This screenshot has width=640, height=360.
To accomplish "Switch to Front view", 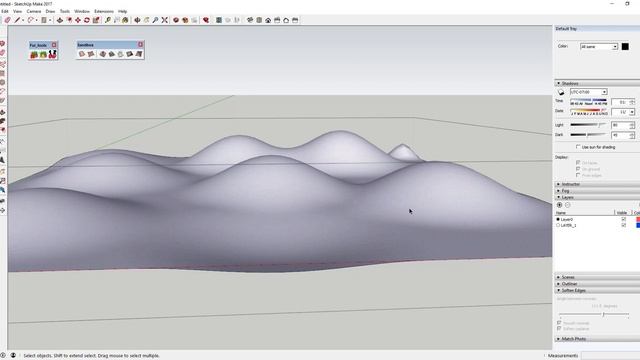I will pos(268,20).
